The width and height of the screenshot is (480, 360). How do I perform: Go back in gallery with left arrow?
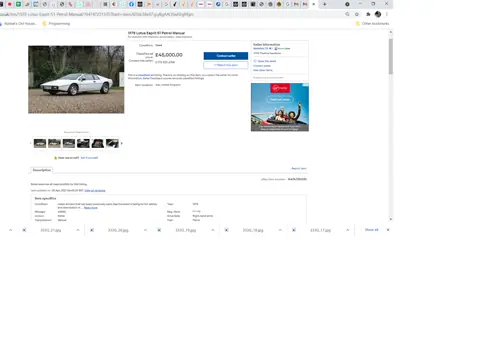tap(31, 143)
